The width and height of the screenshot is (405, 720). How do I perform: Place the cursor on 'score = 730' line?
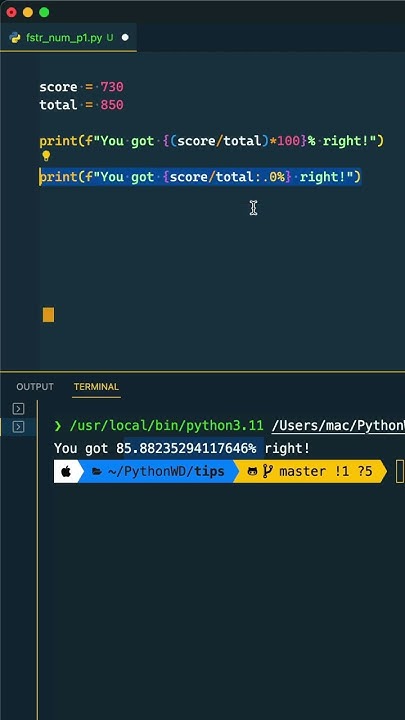coord(81,87)
